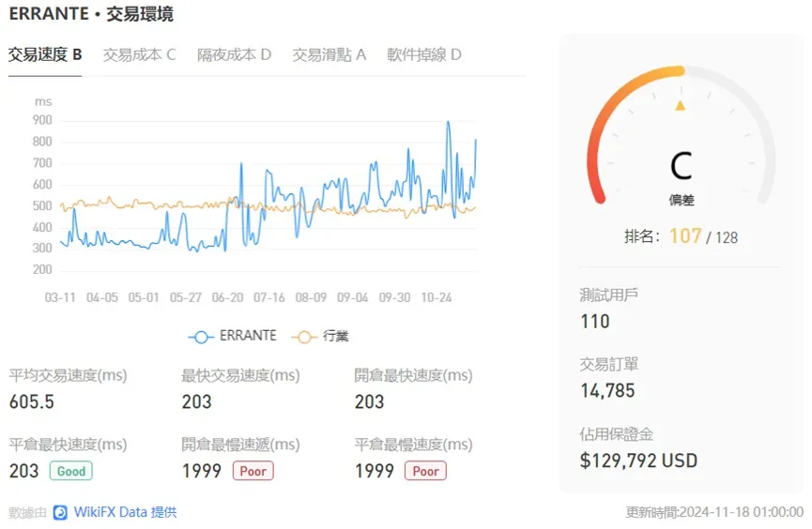Open the 交易成本 C tab

139,54
